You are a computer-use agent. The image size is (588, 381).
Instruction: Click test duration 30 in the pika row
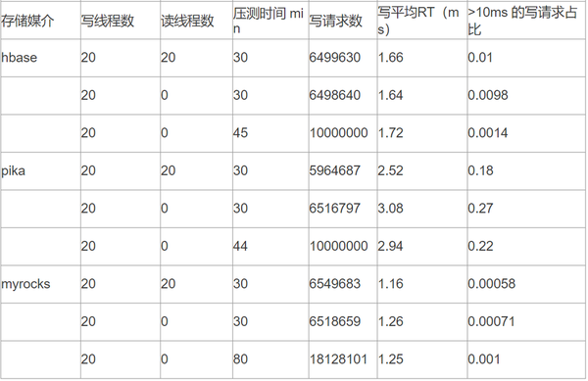pyautogui.click(x=240, y=170)
